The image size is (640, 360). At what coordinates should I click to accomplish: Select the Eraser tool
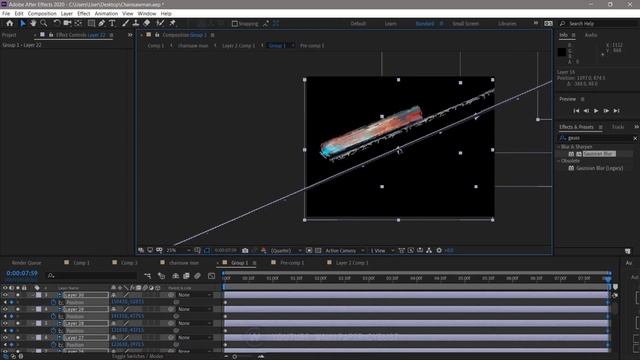tap(147, 24)
